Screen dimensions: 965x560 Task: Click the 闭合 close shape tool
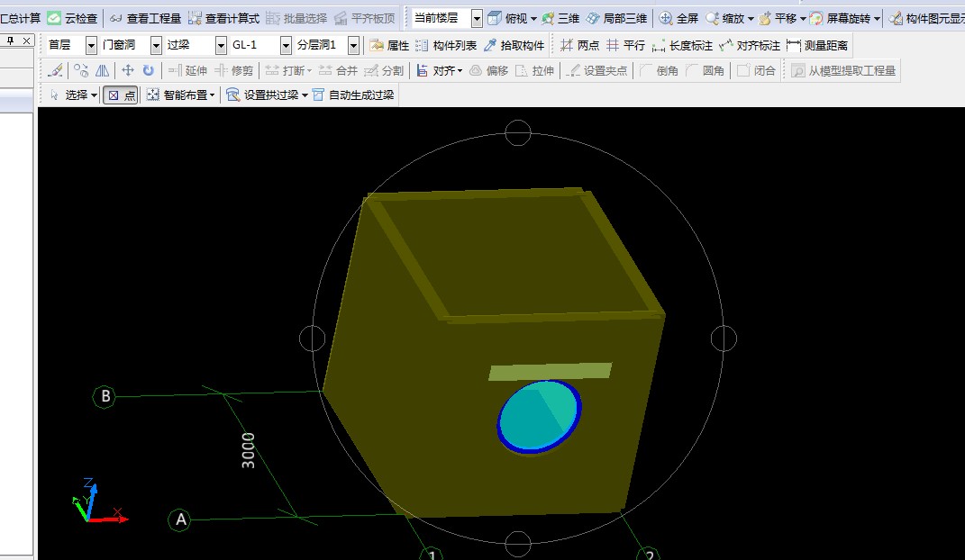coord(756,71)
